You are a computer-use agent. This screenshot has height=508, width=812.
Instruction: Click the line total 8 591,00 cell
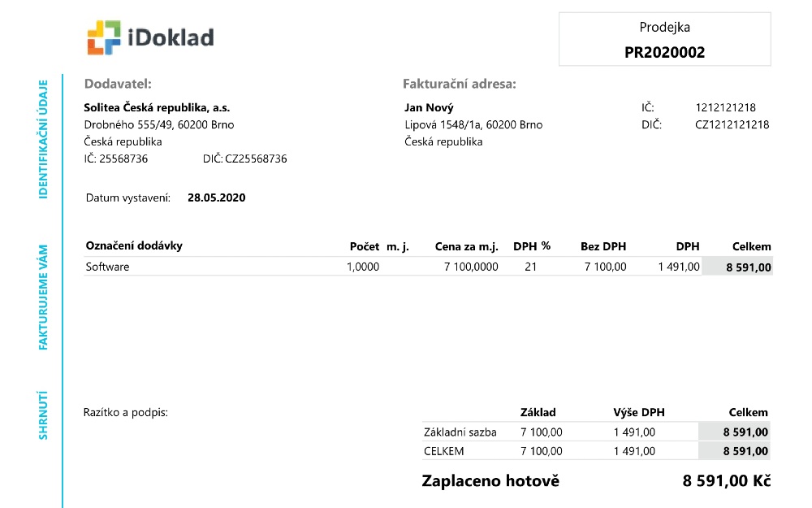[x=737, y=267]
